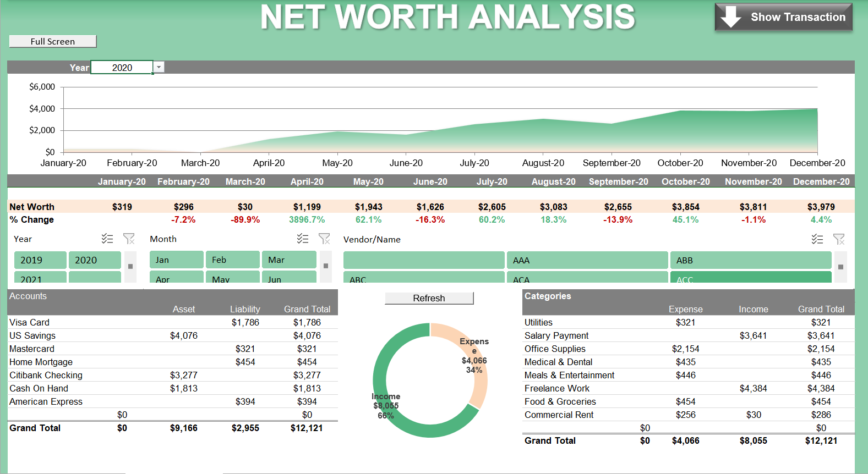The width and height of the screenshot is (868, 474).
Task: Click the Categories table header
Action: (x=548, y=296)
